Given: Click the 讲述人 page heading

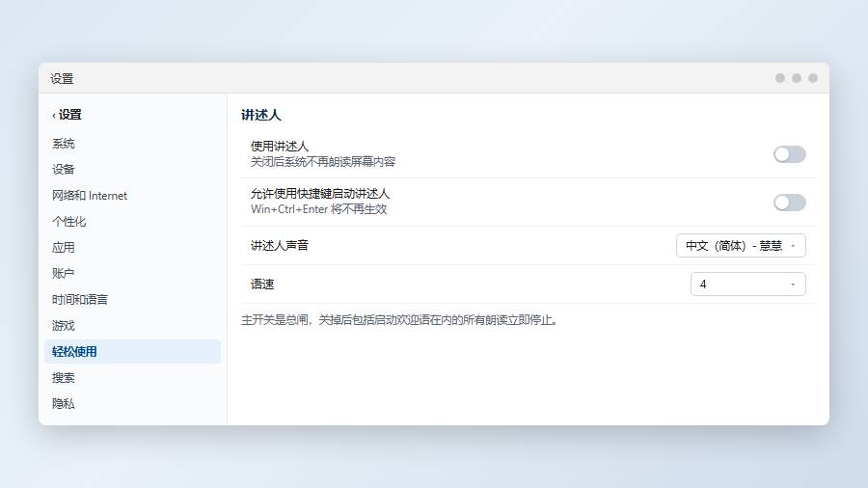Looking at the screenshot, I should (261, 115).
